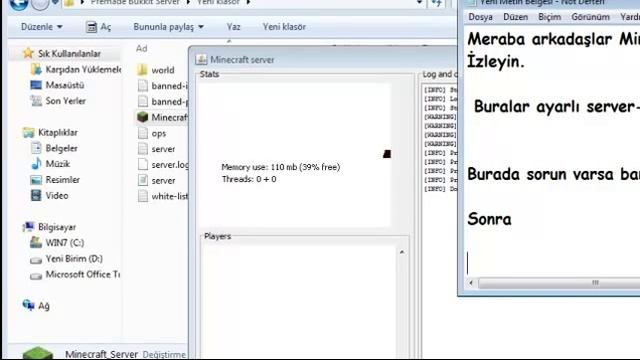640x360 pixels.
Task: Click the Premade Bukkit Server breadcrumb
Action: click(x=135, y=2)
